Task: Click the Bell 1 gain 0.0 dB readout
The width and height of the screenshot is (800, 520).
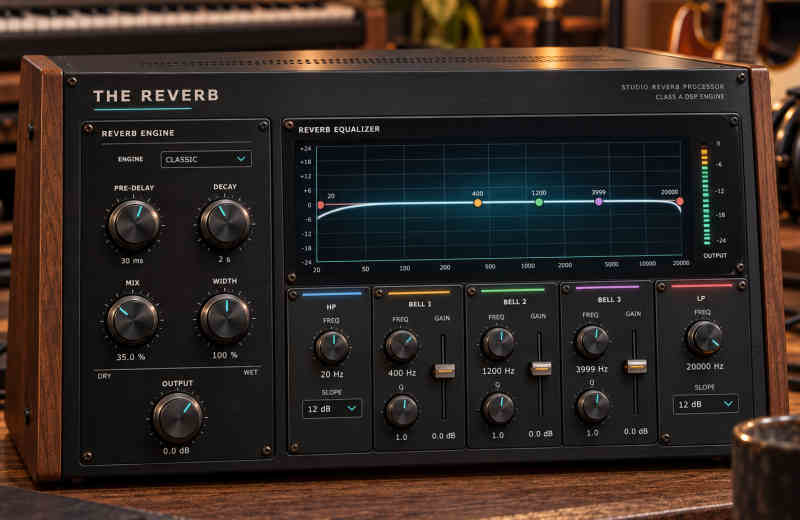Action: [x=443, y=436]
